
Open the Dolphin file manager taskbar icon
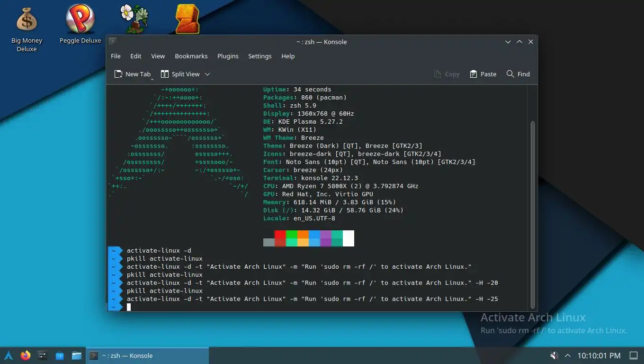(x=77, y=355)
